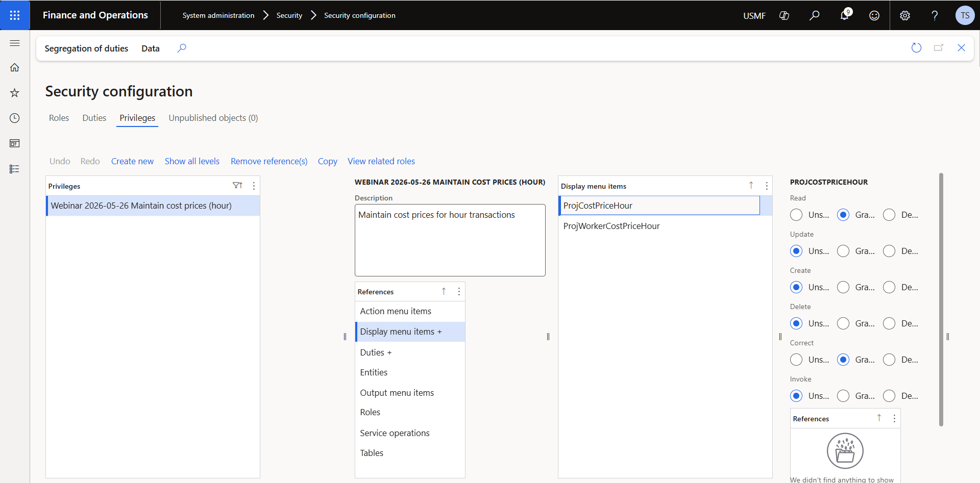This screenshot has width=980, height=483.
Task: Select Invoke Grant radio button
Action: [x=843, y=396]
